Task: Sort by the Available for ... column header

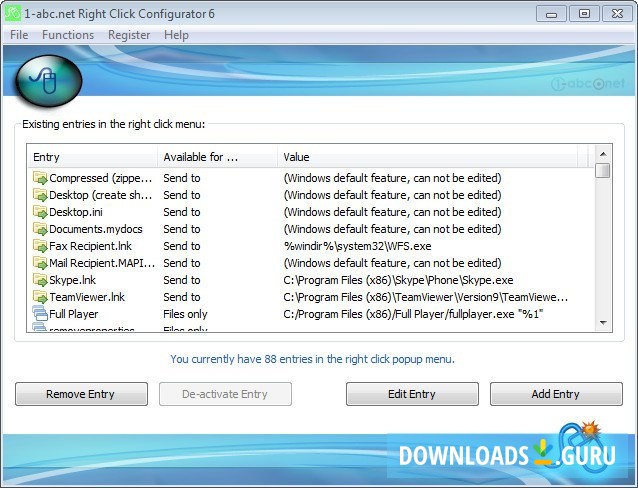Action: pyautogui.click(x=217, y=157)
